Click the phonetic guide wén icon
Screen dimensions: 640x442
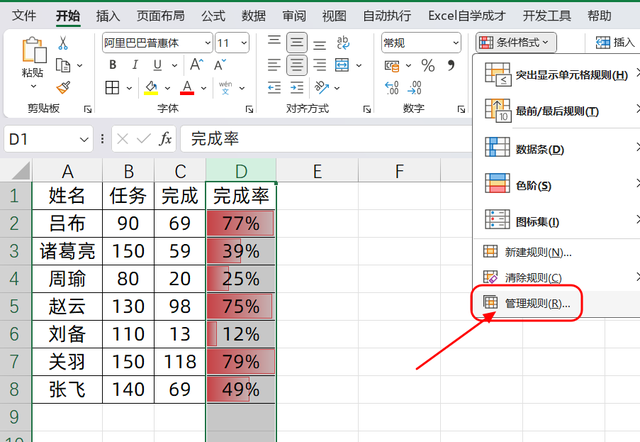(225, 87)
